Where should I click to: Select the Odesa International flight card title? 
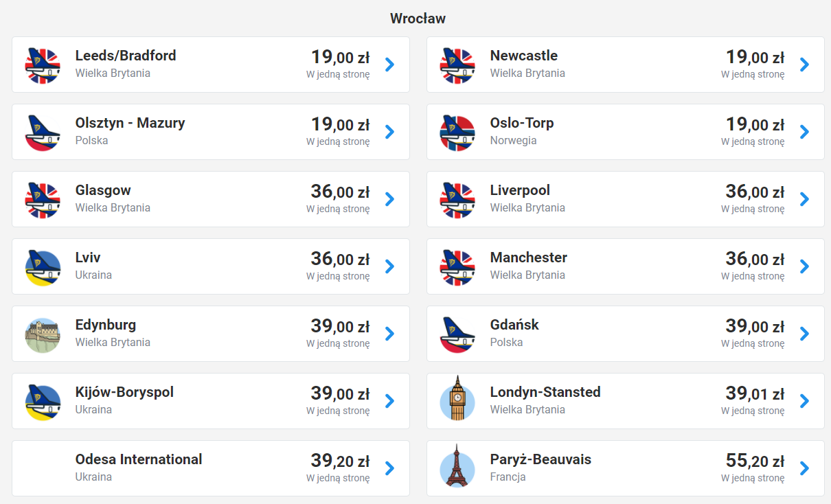tap(139, 459)
